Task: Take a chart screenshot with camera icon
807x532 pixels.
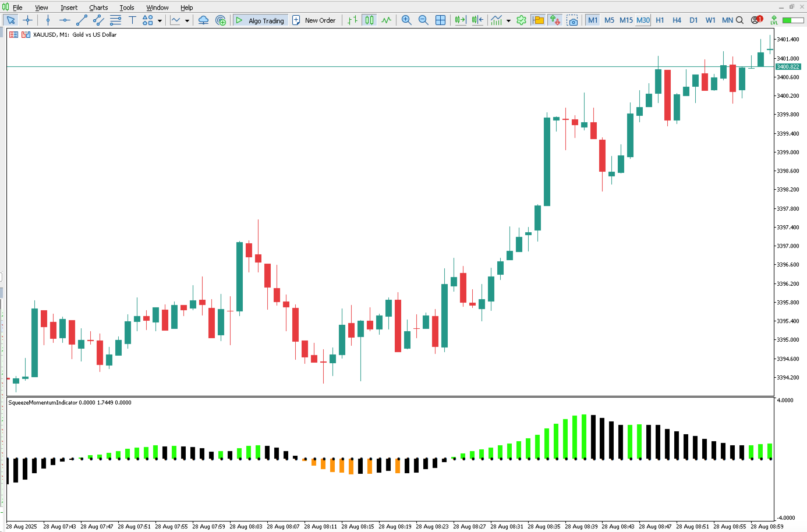Action: click(x=572, y=20)
